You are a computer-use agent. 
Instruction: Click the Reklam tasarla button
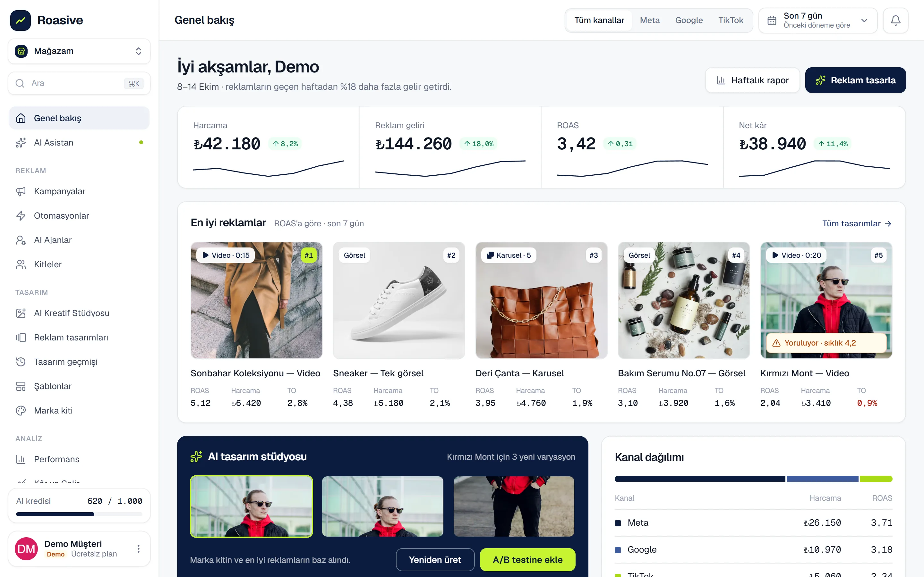coord(855,80)
